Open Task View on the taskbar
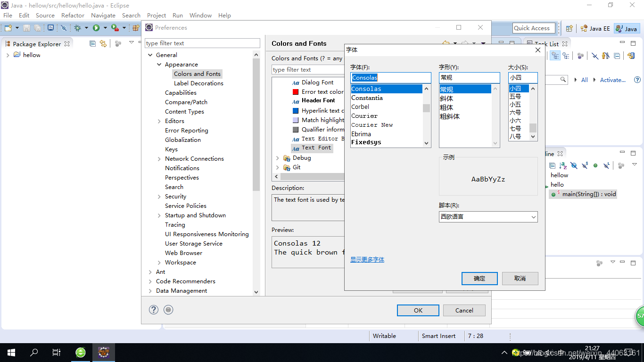The width and height of the screenshot is (644, 362). [x=57, y=352]
